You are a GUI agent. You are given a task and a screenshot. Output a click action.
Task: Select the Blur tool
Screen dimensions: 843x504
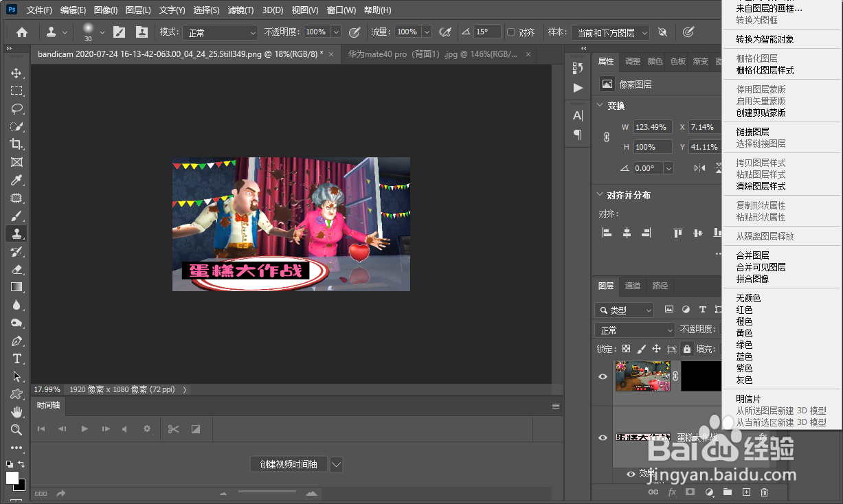click(16, 305)
